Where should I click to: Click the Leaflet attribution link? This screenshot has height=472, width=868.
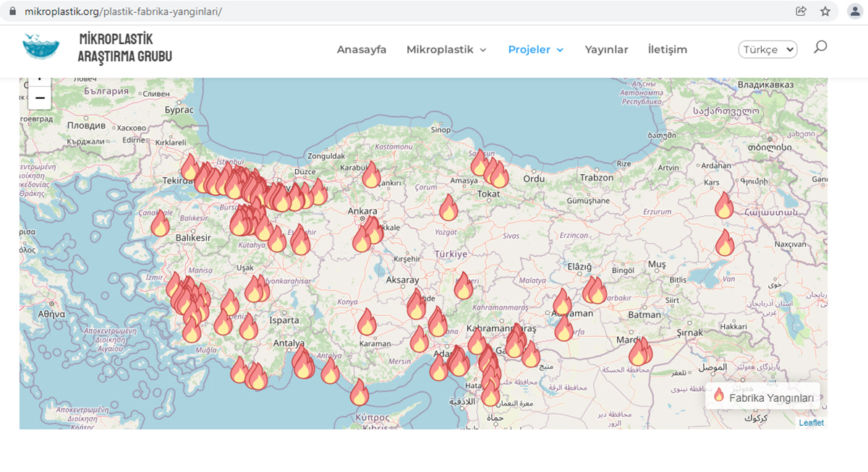[x=811, y=423]
